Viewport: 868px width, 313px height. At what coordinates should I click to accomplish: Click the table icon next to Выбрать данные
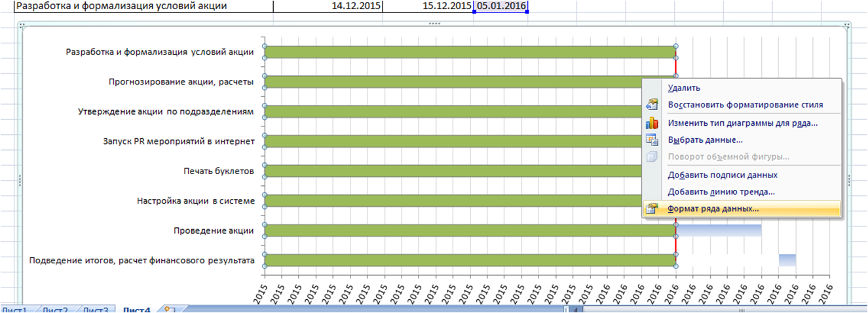(x=652, y=139)
